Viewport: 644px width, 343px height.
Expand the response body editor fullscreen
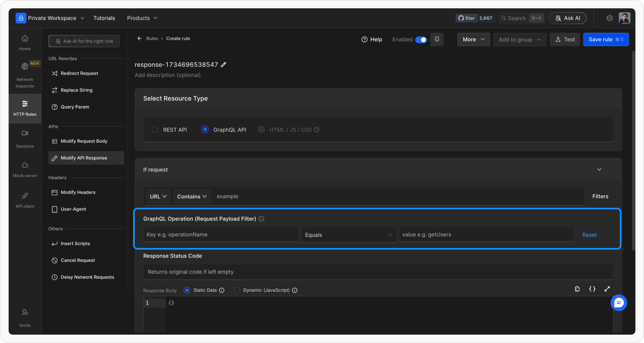(x=607, y=289)
